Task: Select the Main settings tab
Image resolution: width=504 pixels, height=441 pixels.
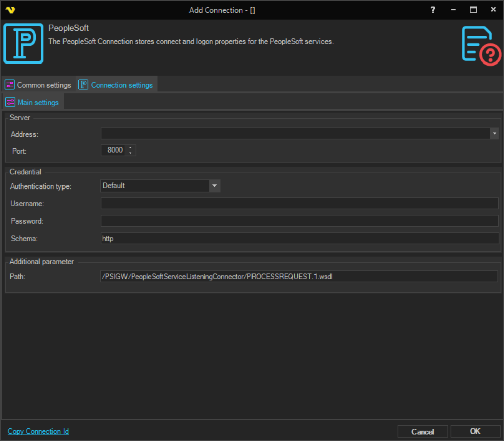Action: (38, 102)
